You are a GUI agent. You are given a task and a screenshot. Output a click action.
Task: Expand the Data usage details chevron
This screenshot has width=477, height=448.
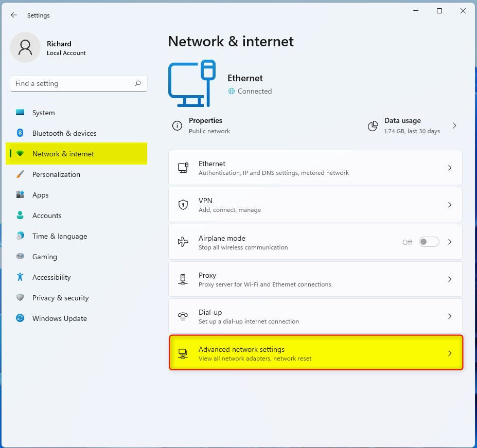point(453,126)
